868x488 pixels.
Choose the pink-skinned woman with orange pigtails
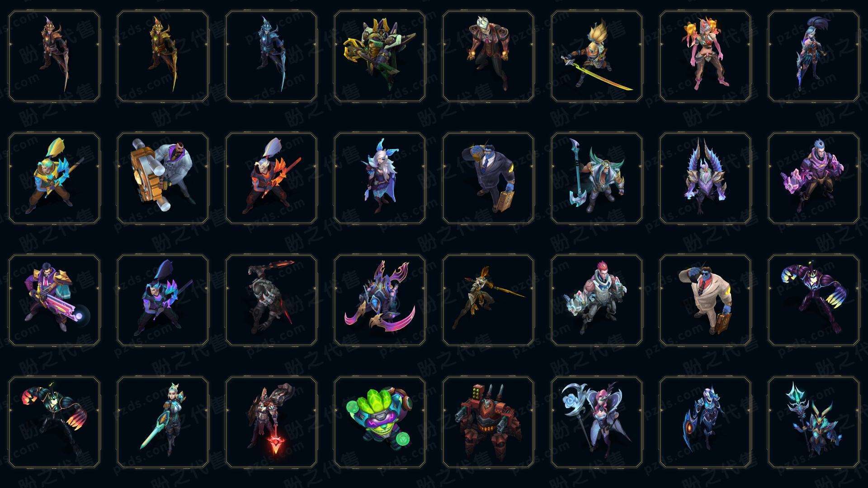coord(705,56)
